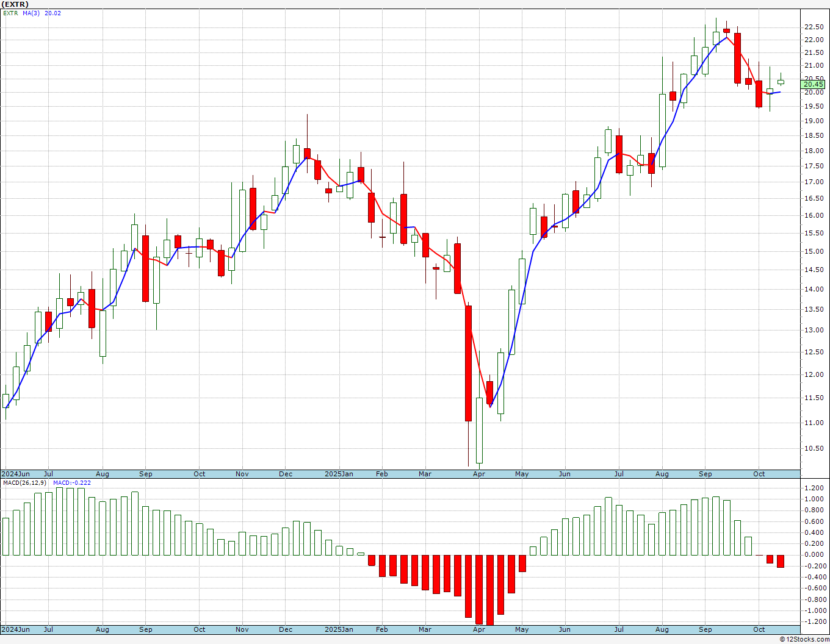This screenshot has width=830, height=644.
Task: Select 2025Jan on the MACD panel time axis
Action: click(339, 629)
